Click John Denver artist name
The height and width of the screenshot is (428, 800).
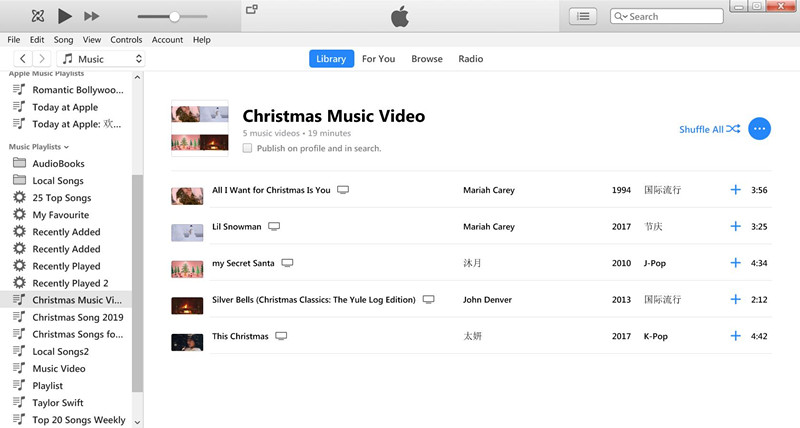(x=487, y=299)
